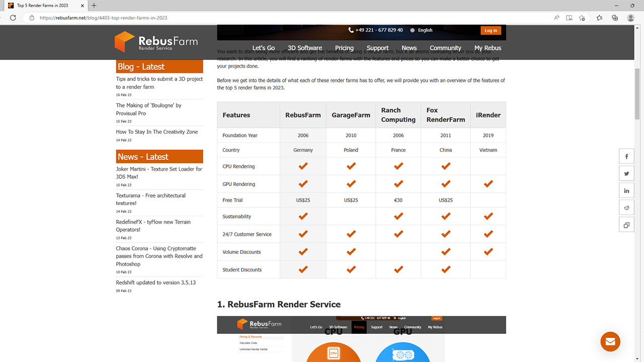
Task: Click '1. RebusFarm Render Service' heading
Action: point(279,304)
